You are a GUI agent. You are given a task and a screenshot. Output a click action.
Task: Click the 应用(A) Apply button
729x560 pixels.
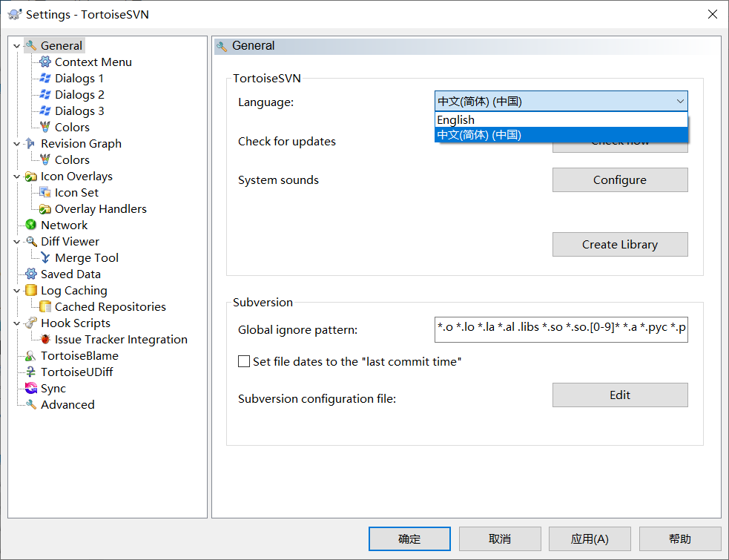pyautogui.click(x=590, y=538)
